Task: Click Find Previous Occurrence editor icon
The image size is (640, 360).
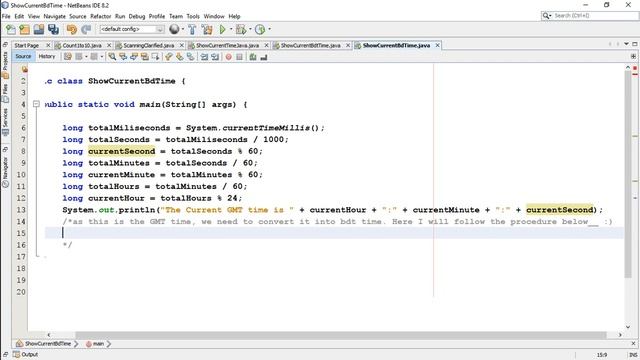Action: (123, 57)
